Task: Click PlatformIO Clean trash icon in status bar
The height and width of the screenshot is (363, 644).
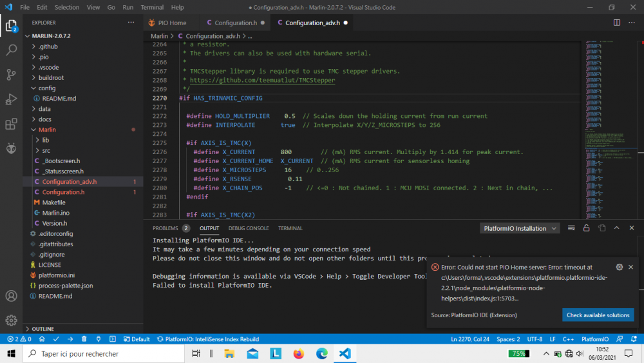Action: click(x=84, y=339)
